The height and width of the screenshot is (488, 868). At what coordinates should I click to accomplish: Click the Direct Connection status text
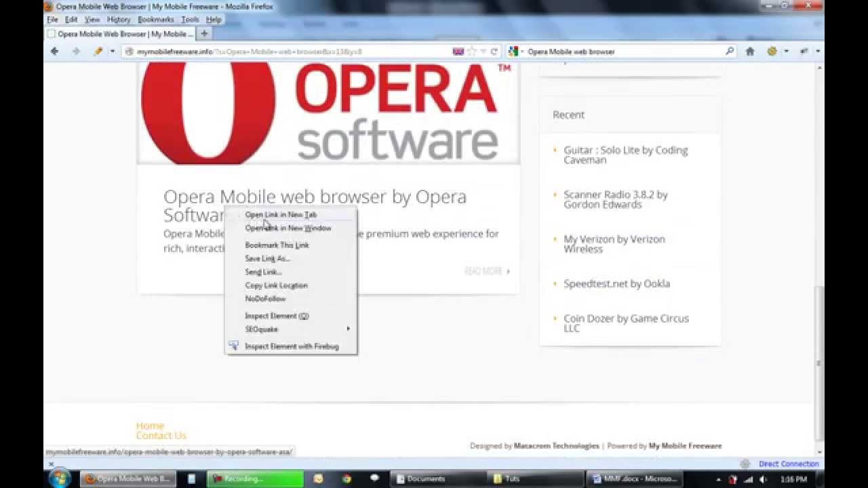(x=789, y=464)
